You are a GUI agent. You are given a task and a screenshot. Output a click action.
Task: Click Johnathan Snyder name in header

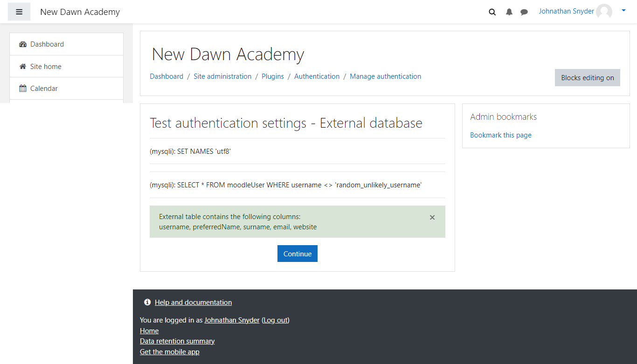(x=567, y=11)
